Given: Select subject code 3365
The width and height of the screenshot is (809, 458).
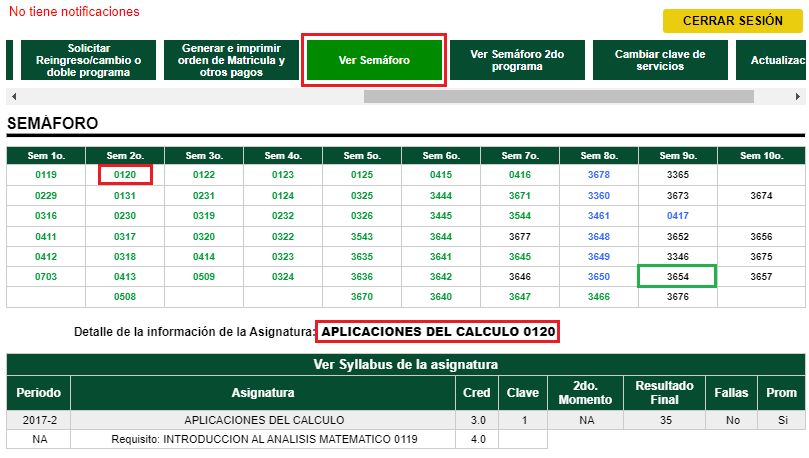Looking at the screenshot, I should (x=677, y=175).
